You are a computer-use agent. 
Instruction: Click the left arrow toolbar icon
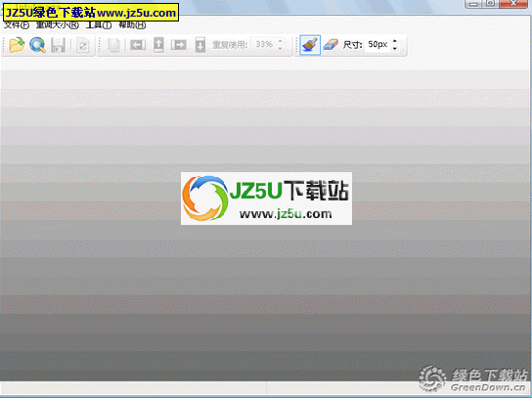138,45
